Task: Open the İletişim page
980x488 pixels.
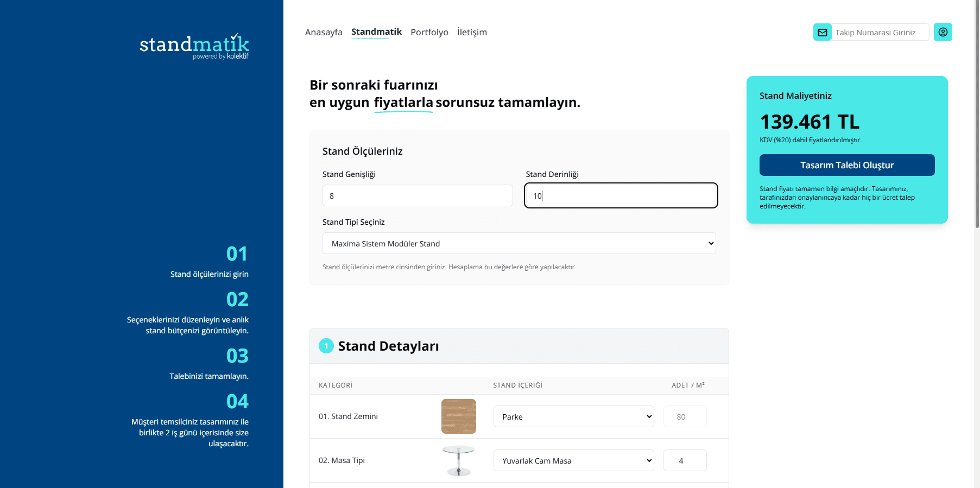Action: tap(472, 32)
